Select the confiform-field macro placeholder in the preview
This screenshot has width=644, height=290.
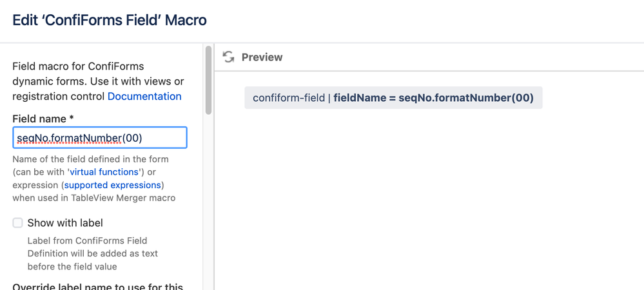[x=393, y=98]
